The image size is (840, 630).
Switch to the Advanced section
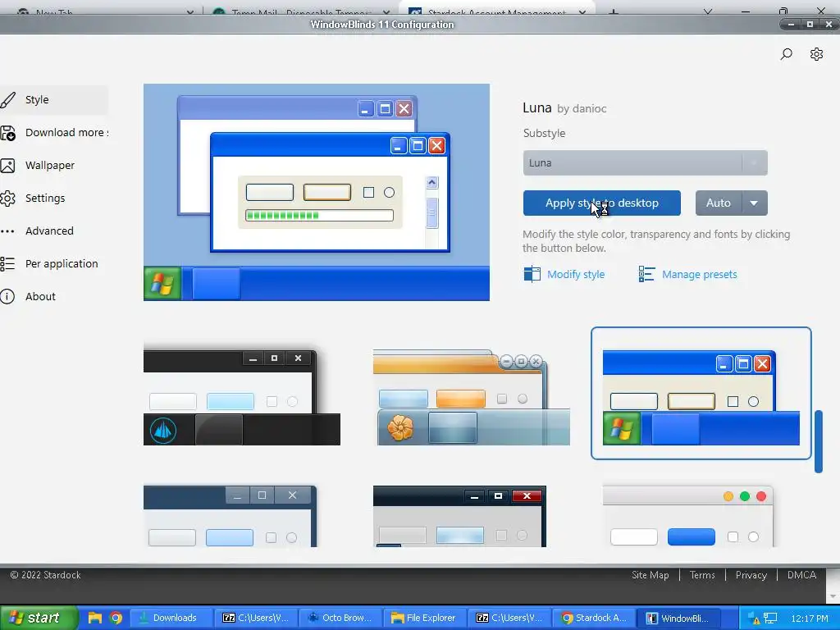click(x=49, y=231)
